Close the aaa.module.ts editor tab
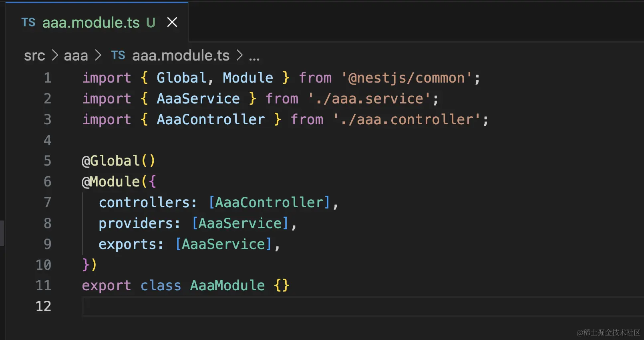644x340 pixels. (x=172, y=22)
